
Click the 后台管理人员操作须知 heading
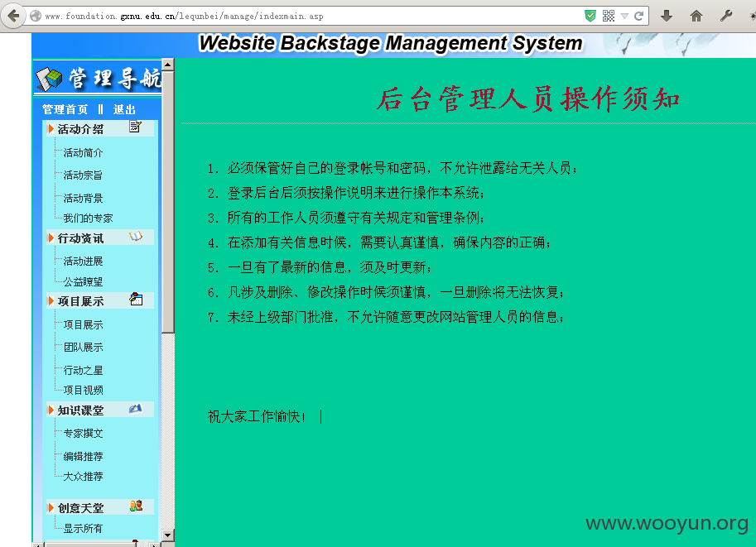click(x=528, y=99)
